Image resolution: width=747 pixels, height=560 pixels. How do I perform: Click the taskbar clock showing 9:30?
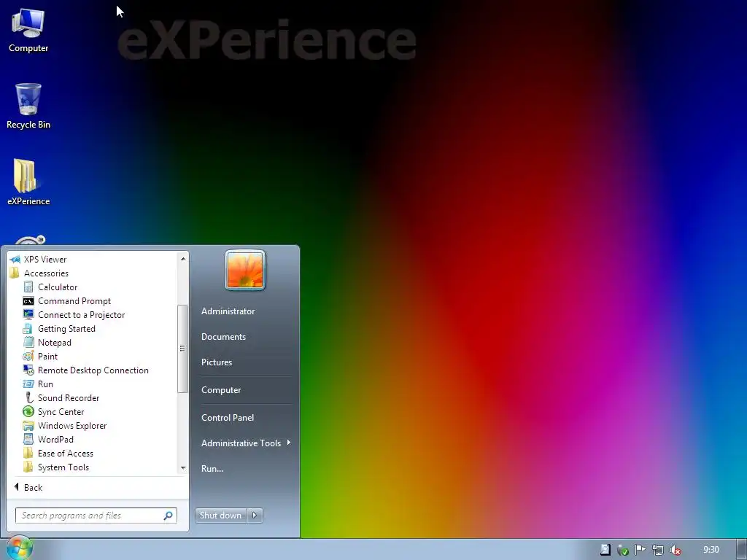click(x=711, y=550)
